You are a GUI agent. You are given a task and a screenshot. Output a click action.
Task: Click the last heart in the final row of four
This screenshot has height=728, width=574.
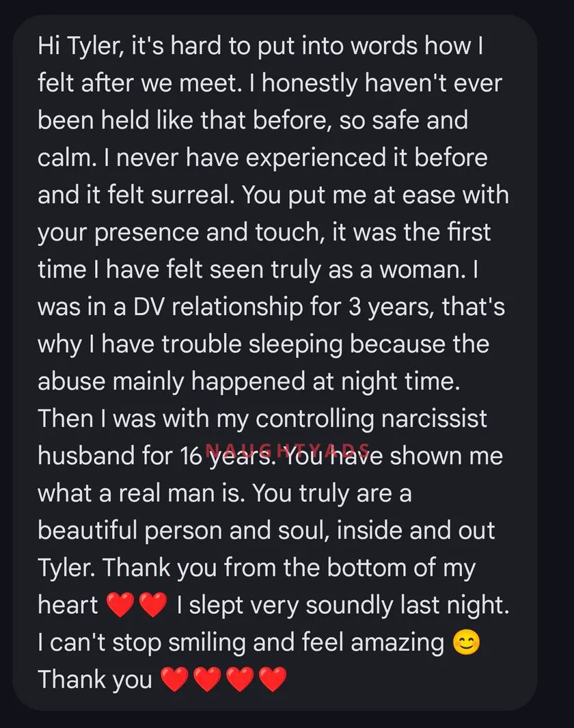pos(272,680)
